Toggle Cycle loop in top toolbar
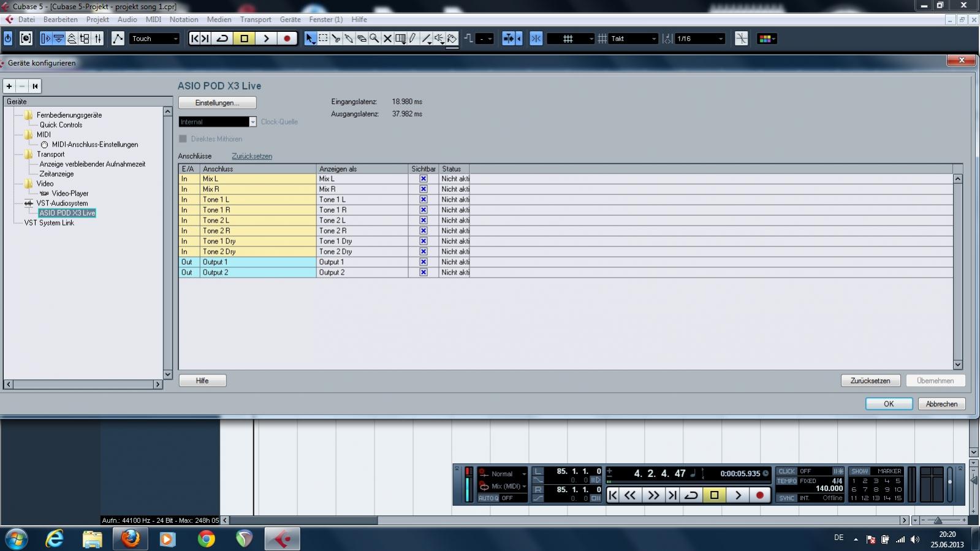The height and width of the screenshot is (551, 980). tap(222, 39)
